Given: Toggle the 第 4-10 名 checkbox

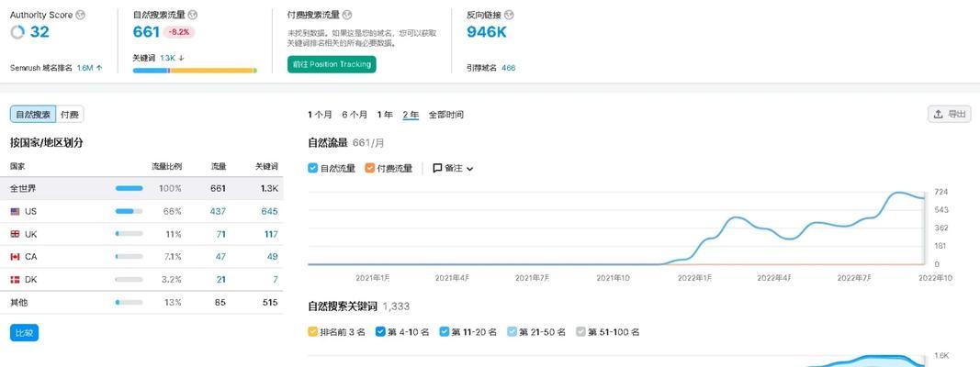Looking at the screenshot, I should click(x=380, y=332).
